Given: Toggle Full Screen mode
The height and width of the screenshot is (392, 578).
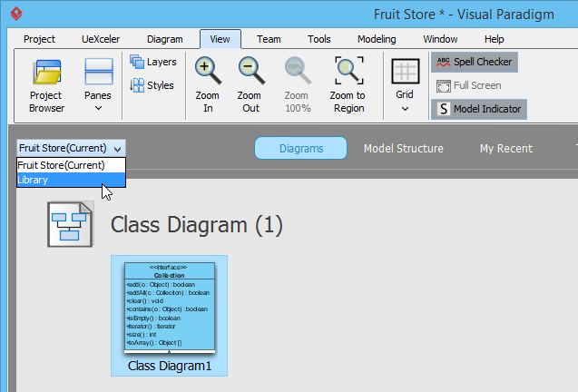Looking at the screenshot, I should tap(468, 85).
